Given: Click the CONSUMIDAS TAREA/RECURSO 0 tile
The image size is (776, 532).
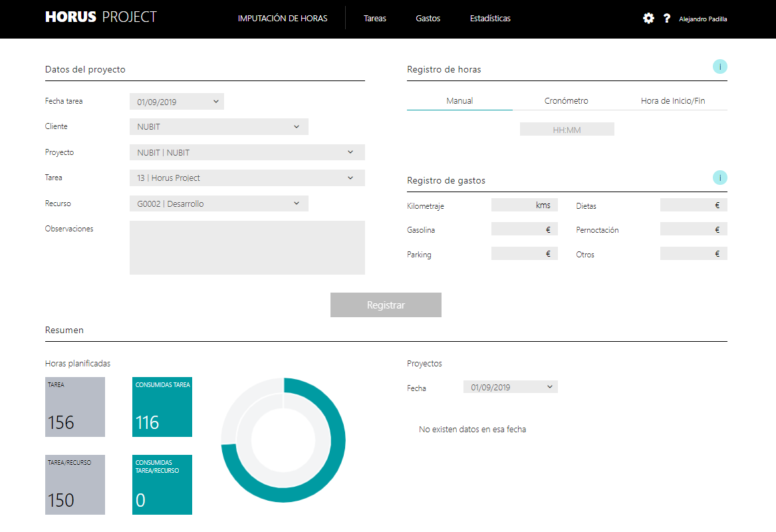Looking at the screenshot, I should pyautogui.click(x=162, y=485).
